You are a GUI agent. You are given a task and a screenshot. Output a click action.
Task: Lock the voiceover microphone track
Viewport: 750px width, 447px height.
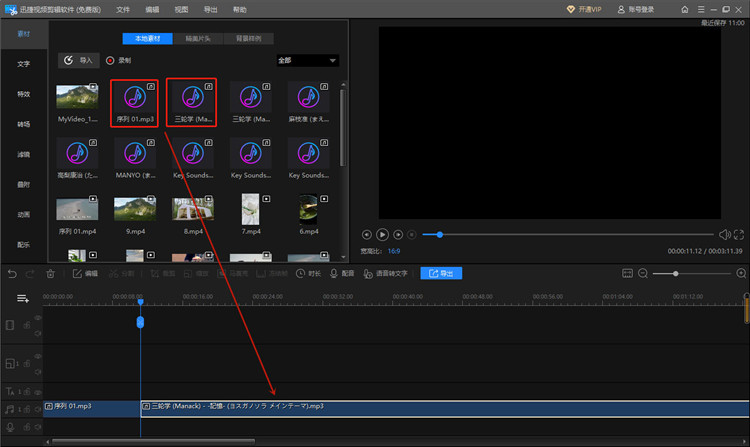coord(27,426)
